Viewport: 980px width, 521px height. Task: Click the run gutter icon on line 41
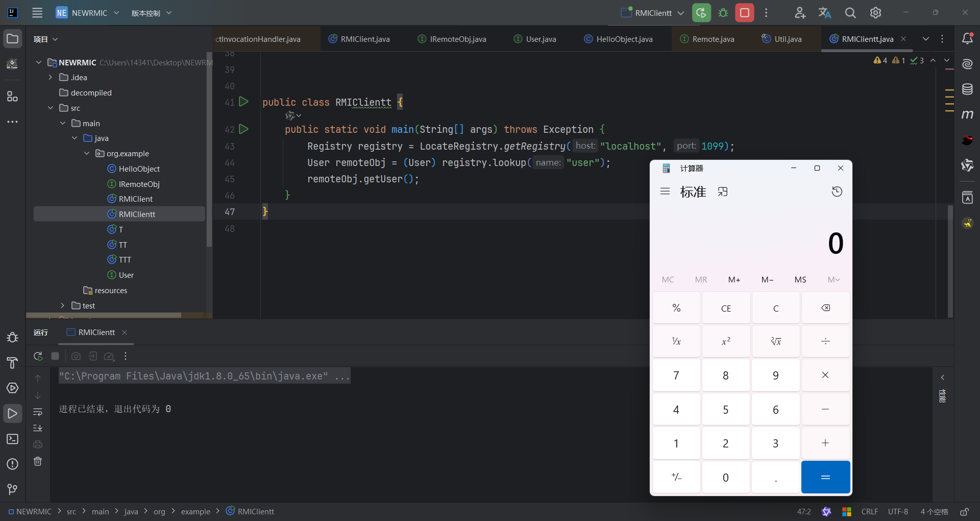click(244, 102)
